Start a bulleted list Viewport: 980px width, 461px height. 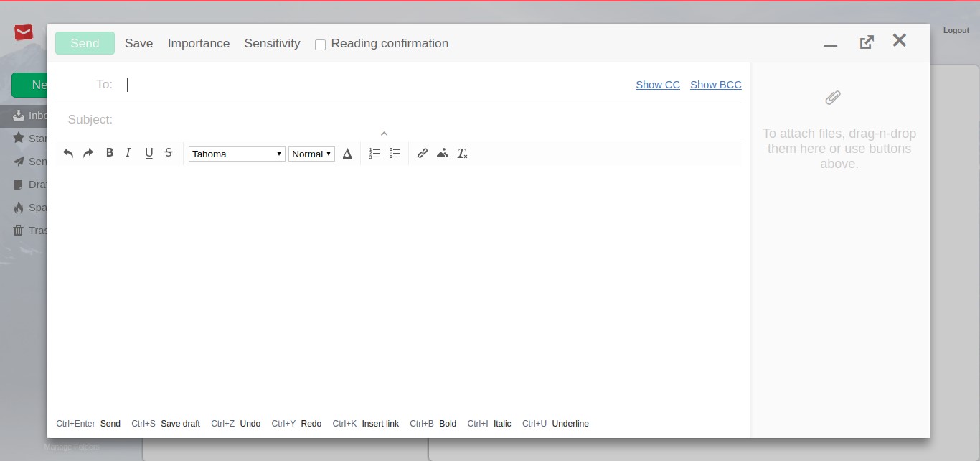click(394, 153)
